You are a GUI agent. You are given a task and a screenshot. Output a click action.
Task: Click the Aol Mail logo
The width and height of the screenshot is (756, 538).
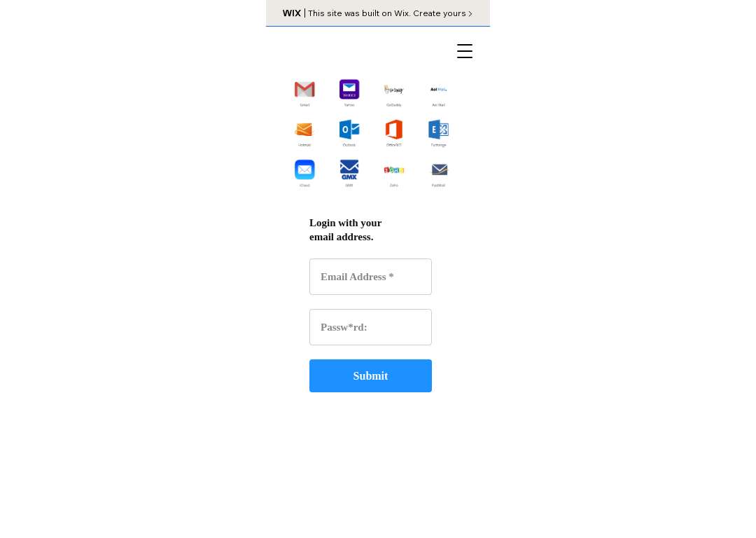[438, 89]
